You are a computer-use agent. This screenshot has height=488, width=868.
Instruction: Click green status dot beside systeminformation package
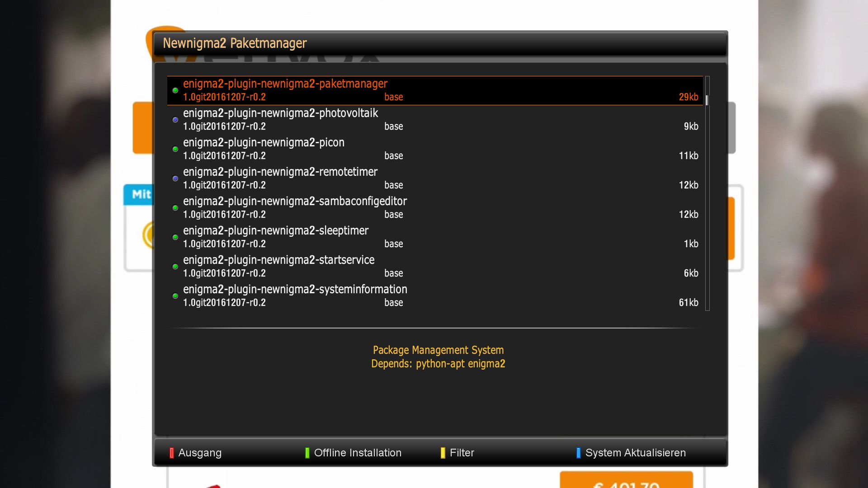[175, 296]
